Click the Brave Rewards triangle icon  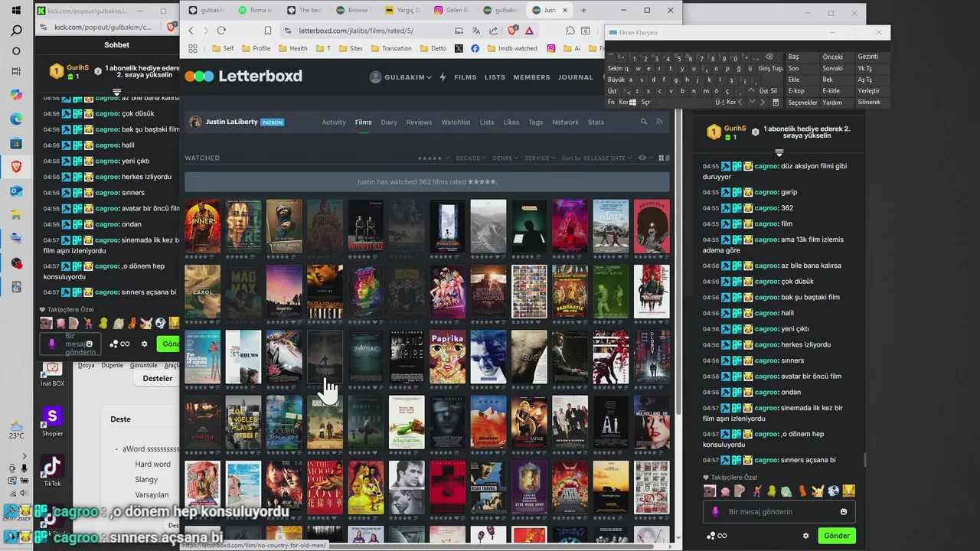[x=529, y=31]
